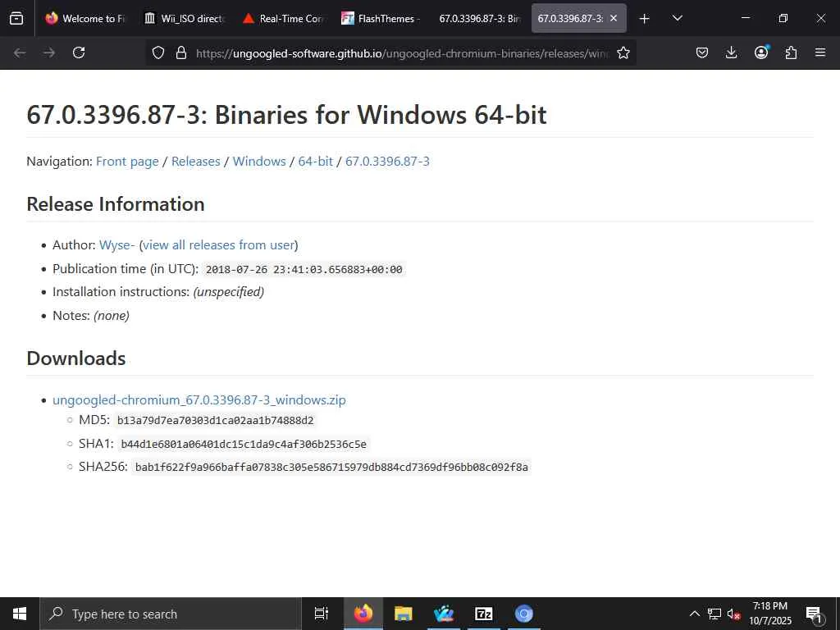This screenshot has height=630, width=840.
Task: Open Firefox from the taskbar
Action: 363,614
